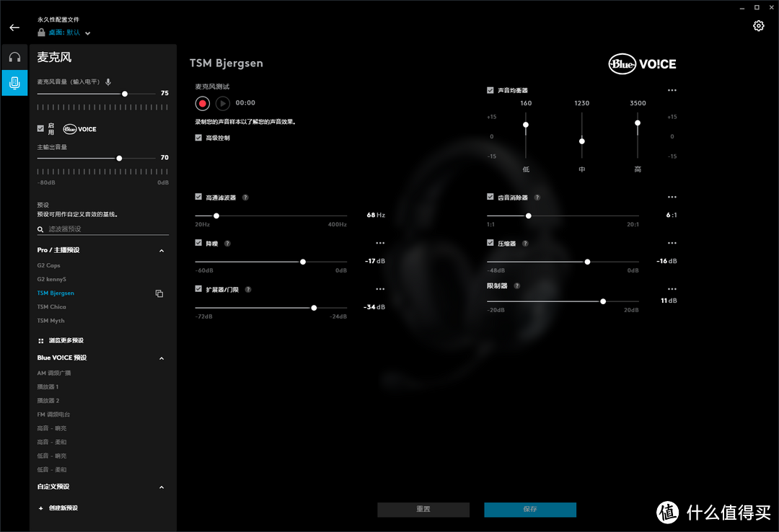Show help for 高通滤波器
The width and height of the screenshot is (779, 532).
coord(245,198)
